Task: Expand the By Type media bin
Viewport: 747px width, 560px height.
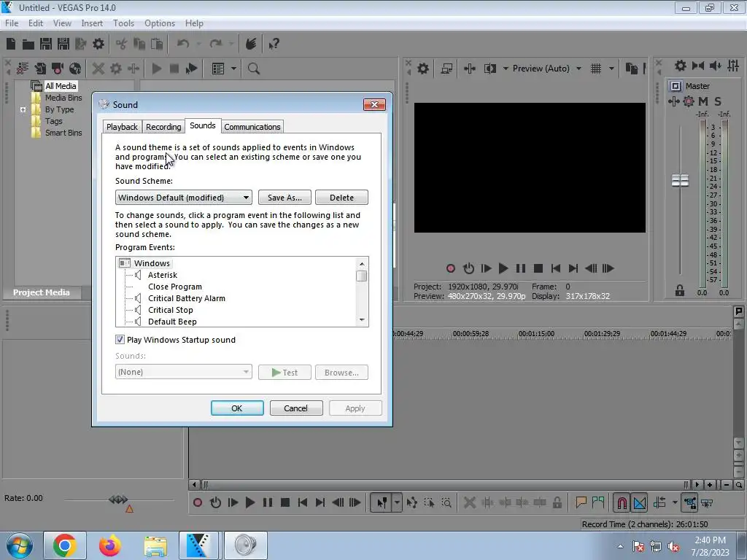Action: pos(23,109)
